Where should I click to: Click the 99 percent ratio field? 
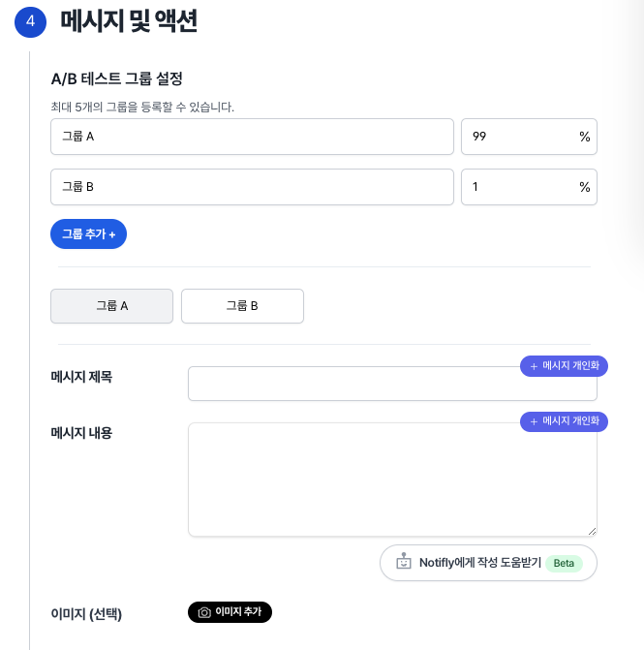(x=518, y=137)
